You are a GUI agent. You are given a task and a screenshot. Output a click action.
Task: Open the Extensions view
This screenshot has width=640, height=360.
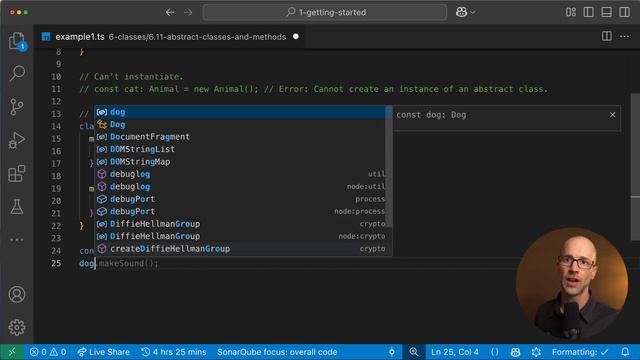click(x=17, y=173)
